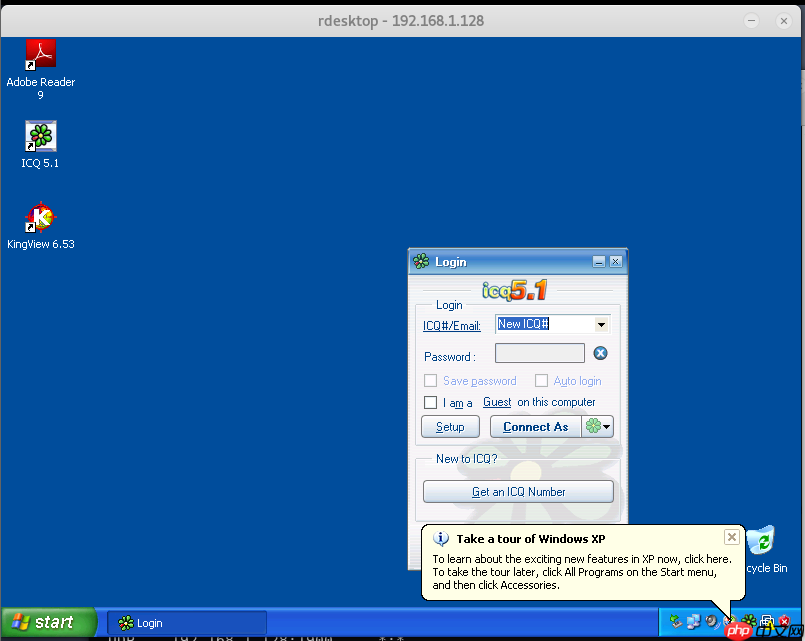Image resolution: width=805 pixels, height=641 pixels.
Task: Click the Get an ICQ Number button
Action: pos(518,492)
